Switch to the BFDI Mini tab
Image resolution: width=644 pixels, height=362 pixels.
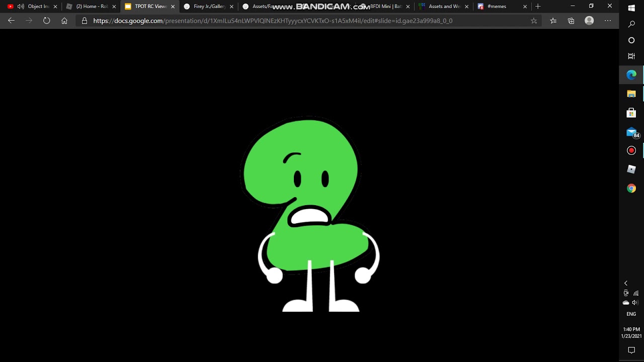coord(385,7)
